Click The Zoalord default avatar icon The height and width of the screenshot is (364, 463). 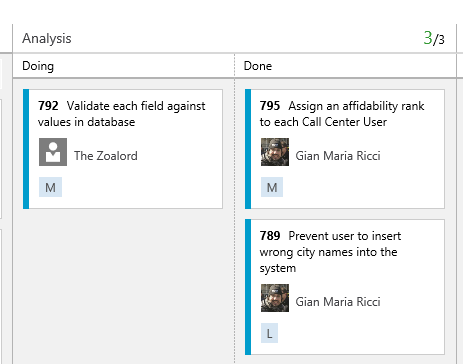[x=53, y=152]
